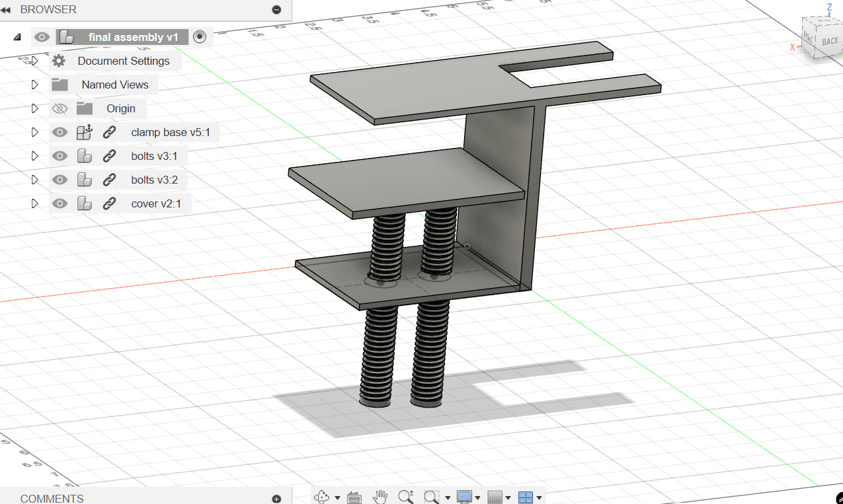The height and width of the screenshot is (504, 843).
Task: Expand the cover v2:1 node
Action: pos(34,203)
